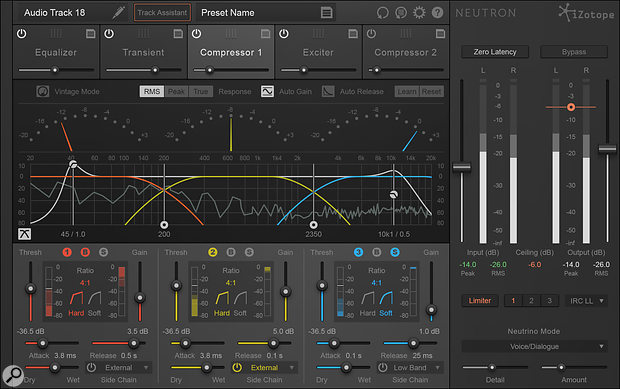Click the pencil icon to rename track

[118, 13]
